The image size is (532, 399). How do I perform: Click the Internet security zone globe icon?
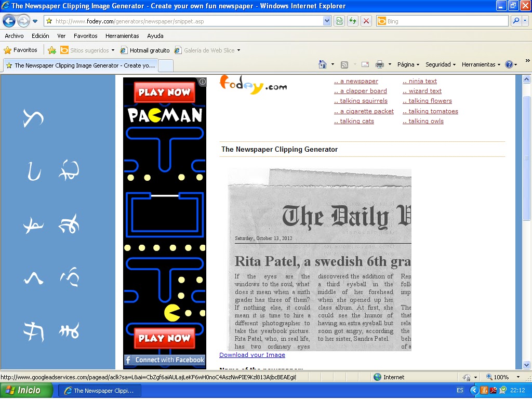[377, 377]
